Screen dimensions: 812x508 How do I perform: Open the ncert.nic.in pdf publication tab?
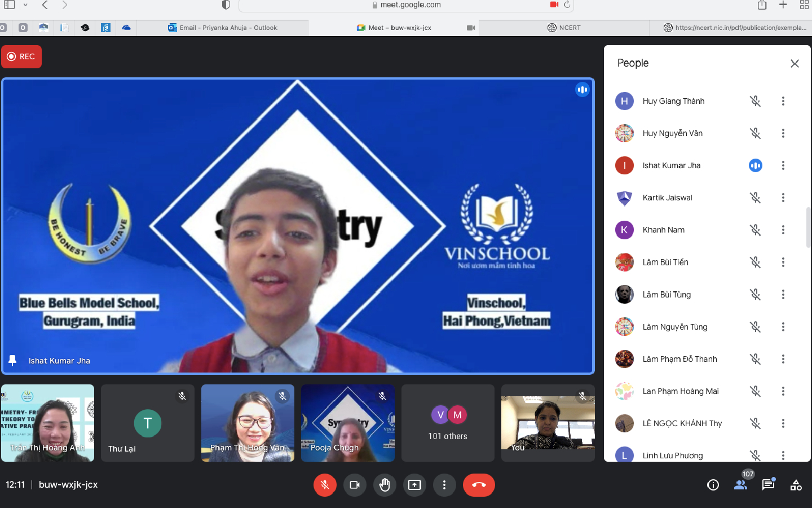coord(731,28)
